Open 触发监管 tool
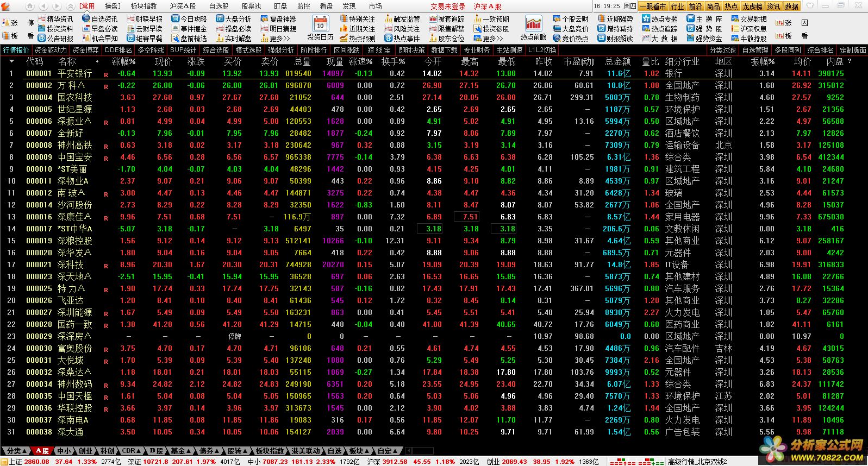 [x=402, y=19]
